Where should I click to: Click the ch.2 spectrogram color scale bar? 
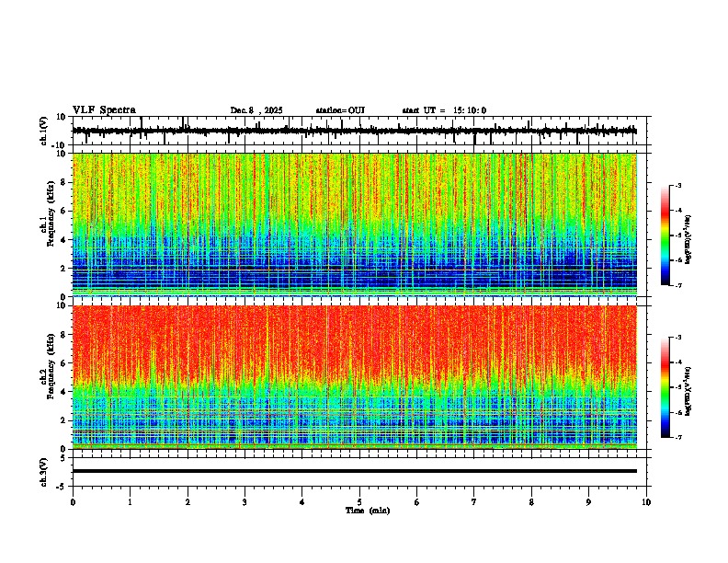tap(665, 387)
